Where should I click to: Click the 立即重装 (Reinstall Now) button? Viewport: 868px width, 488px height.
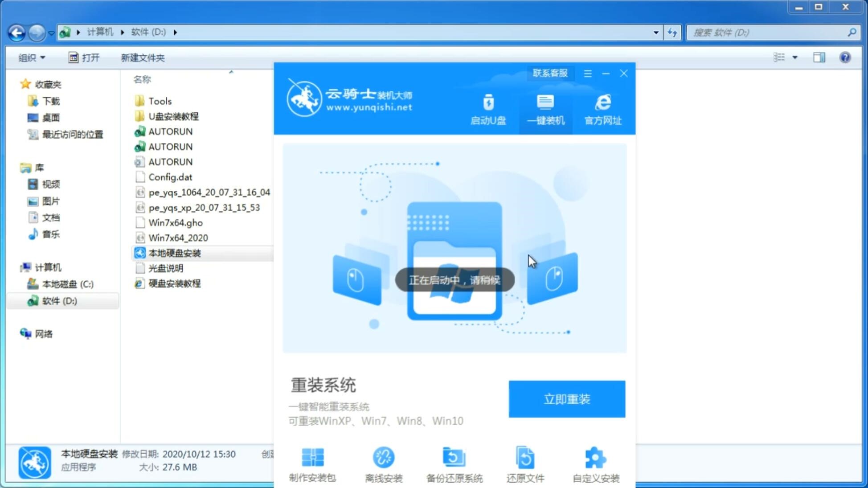pos(567,398)
